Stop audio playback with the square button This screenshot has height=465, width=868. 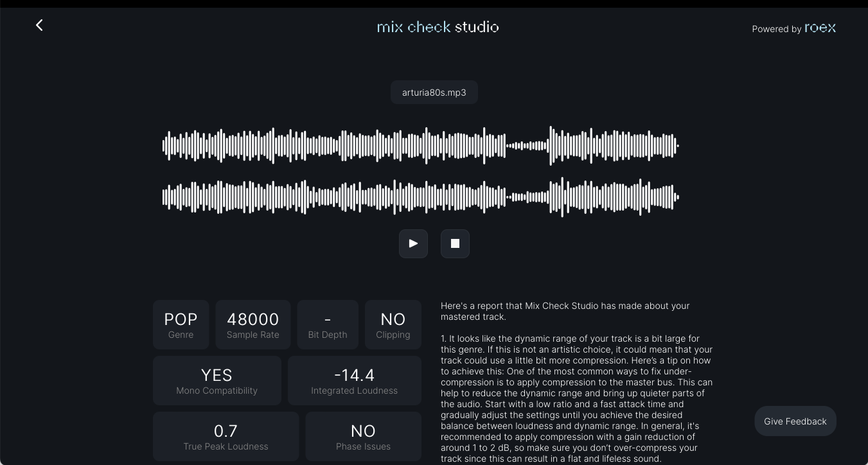pos(455,243)
